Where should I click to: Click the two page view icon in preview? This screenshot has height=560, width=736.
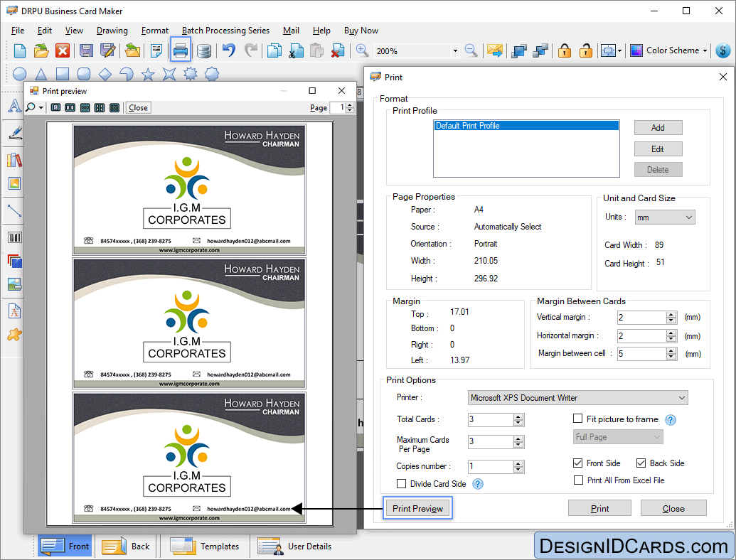[70, 107]
